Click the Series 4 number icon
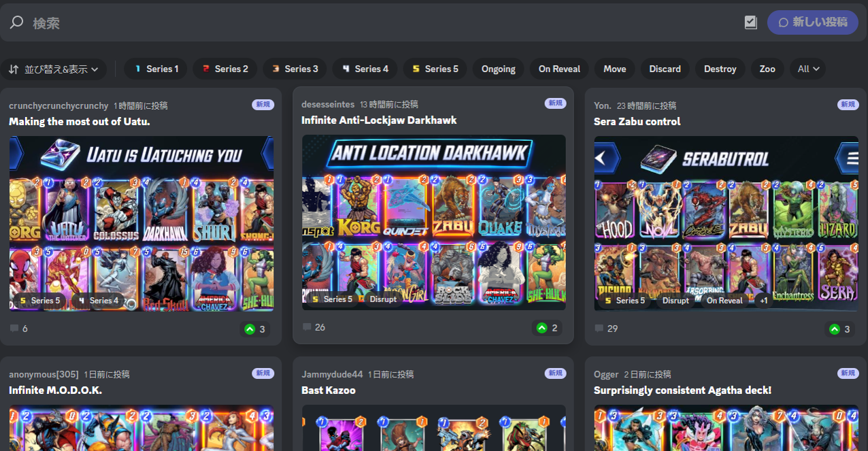This screenshot has width=868, height=451. pos(346,69)
